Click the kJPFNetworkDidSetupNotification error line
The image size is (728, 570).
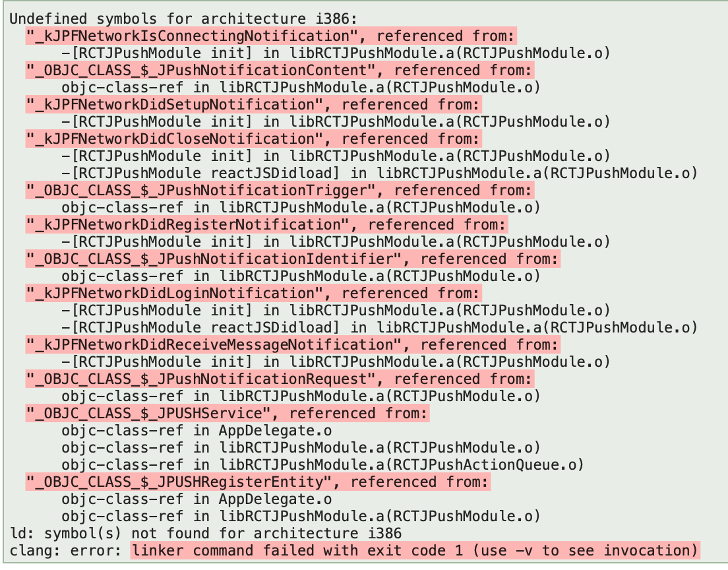click(253, 104)
